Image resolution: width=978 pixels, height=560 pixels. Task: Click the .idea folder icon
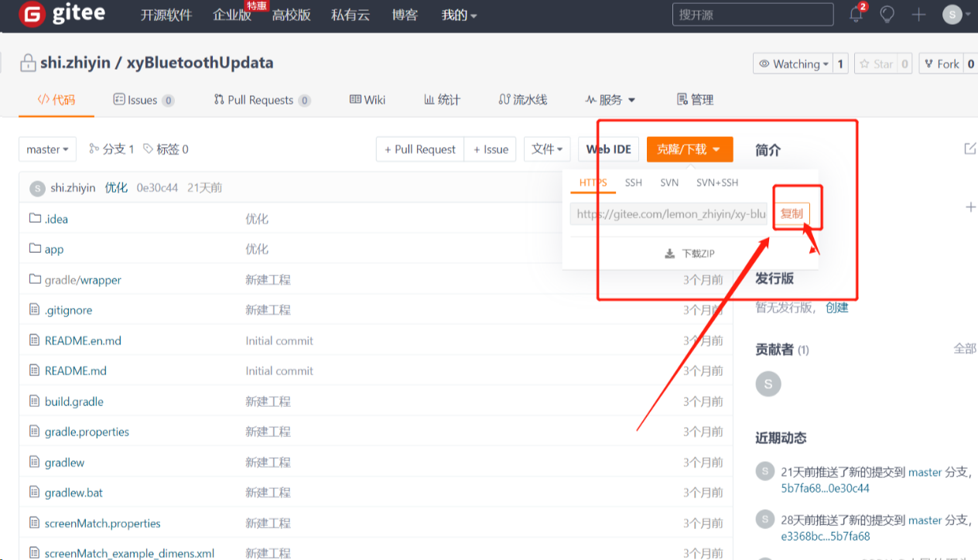(35, 218)
